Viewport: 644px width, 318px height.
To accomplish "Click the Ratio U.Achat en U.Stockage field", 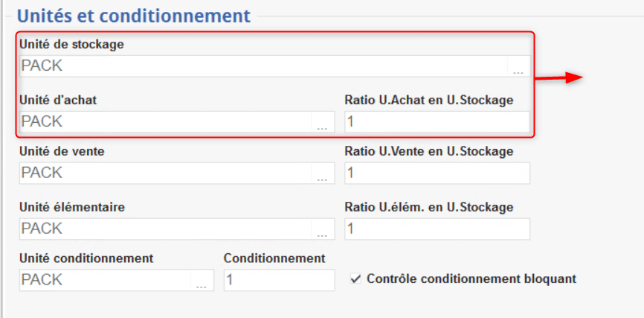I will 437,121.
